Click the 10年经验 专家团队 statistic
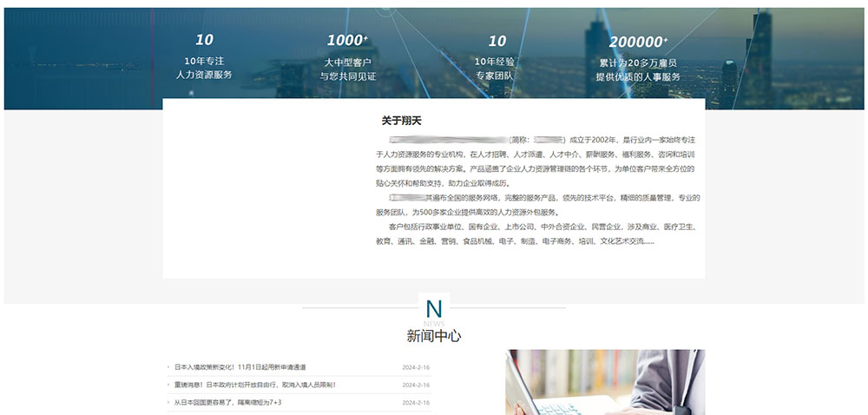The image size is (868, 415). [496, 56]
